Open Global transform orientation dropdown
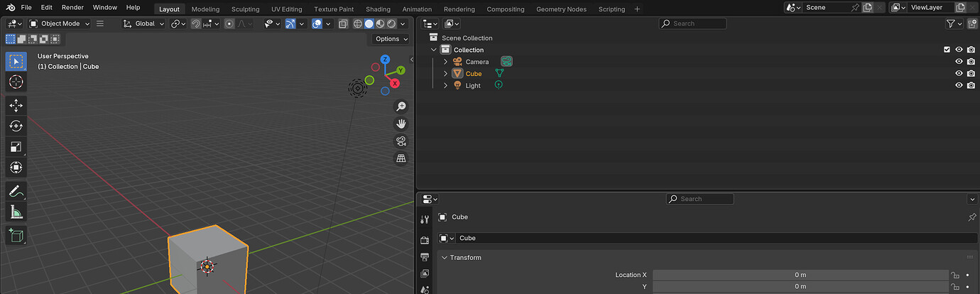This screenshot has height=294, width=980. [143, 23]
